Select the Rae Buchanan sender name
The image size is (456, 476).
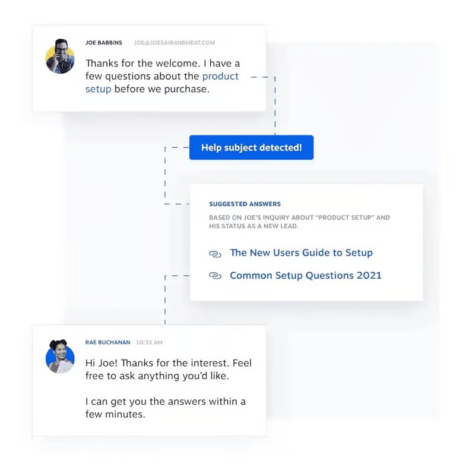pos(108,342)
